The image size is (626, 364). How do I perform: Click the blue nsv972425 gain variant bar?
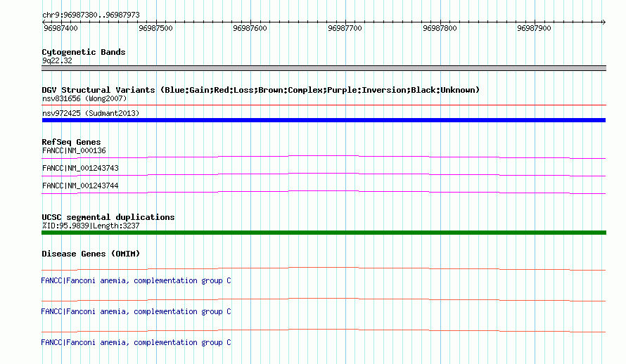(324, 120)
